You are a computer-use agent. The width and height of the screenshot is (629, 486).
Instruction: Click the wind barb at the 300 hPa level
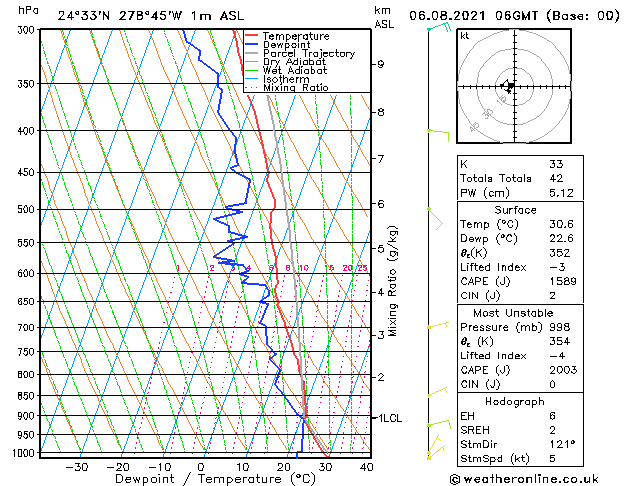tap(436, 28)
